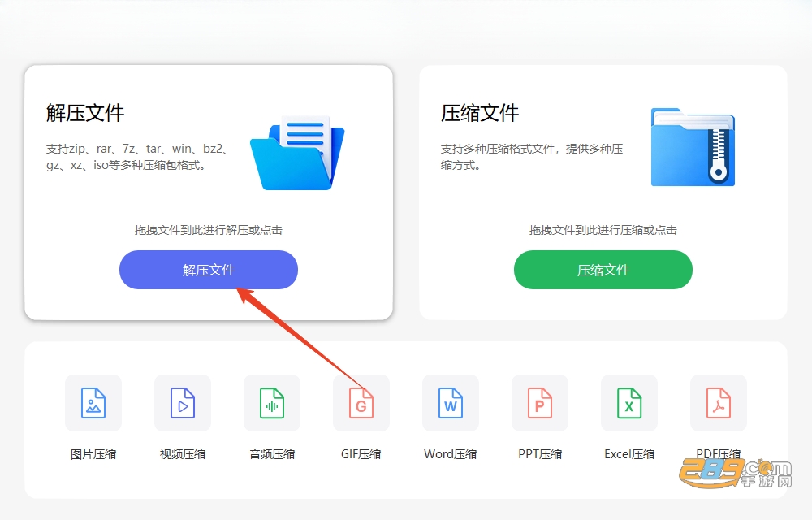
Task: Click the 视频压缩 text label
Action: [183, 454]
